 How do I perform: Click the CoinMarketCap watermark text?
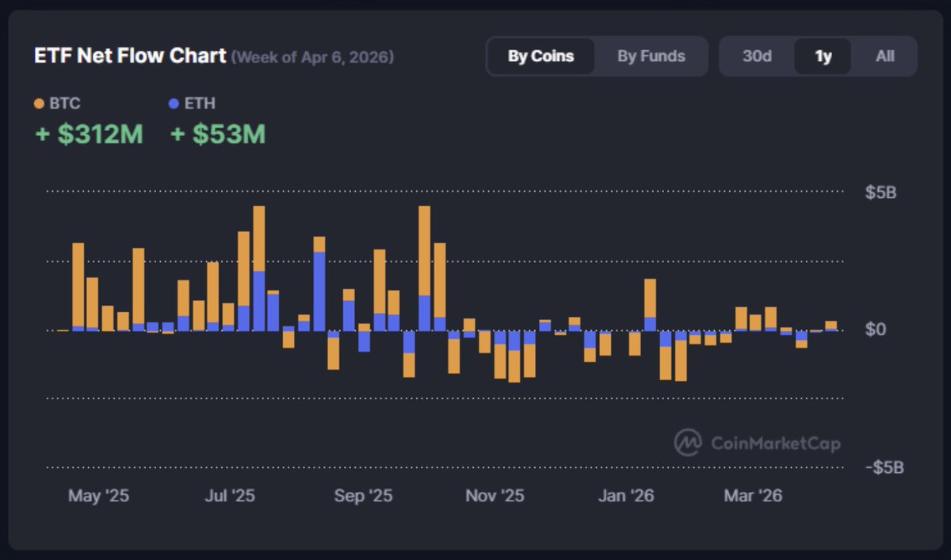[775, 444]
